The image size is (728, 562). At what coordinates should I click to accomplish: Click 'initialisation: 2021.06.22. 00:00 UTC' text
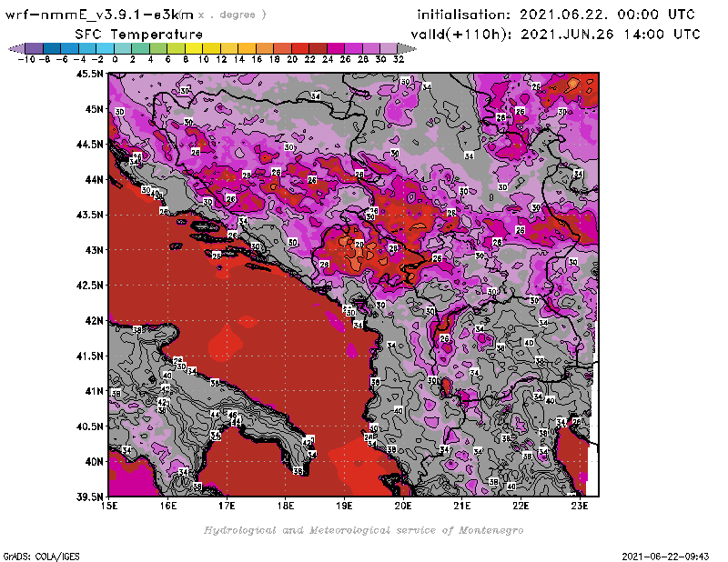556,15
